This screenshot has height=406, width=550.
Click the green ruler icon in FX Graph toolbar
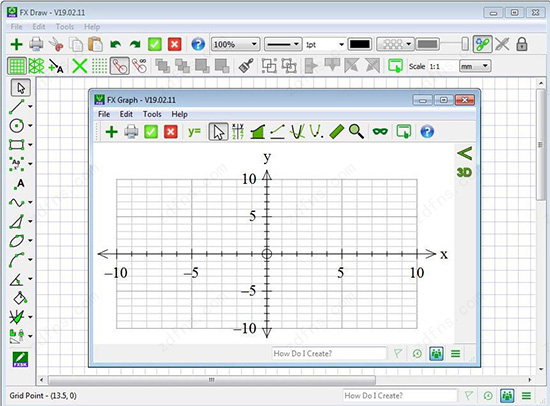(x=337, y=132)
